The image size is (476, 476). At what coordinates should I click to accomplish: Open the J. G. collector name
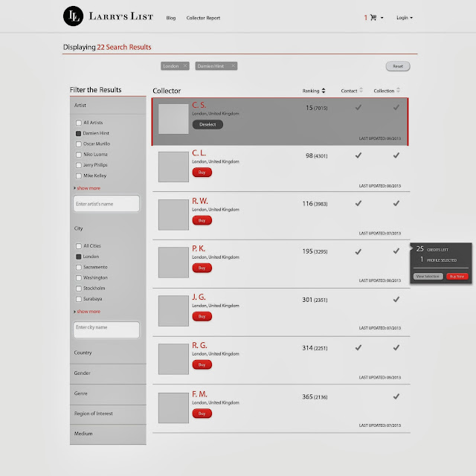[x=199, y=297]
